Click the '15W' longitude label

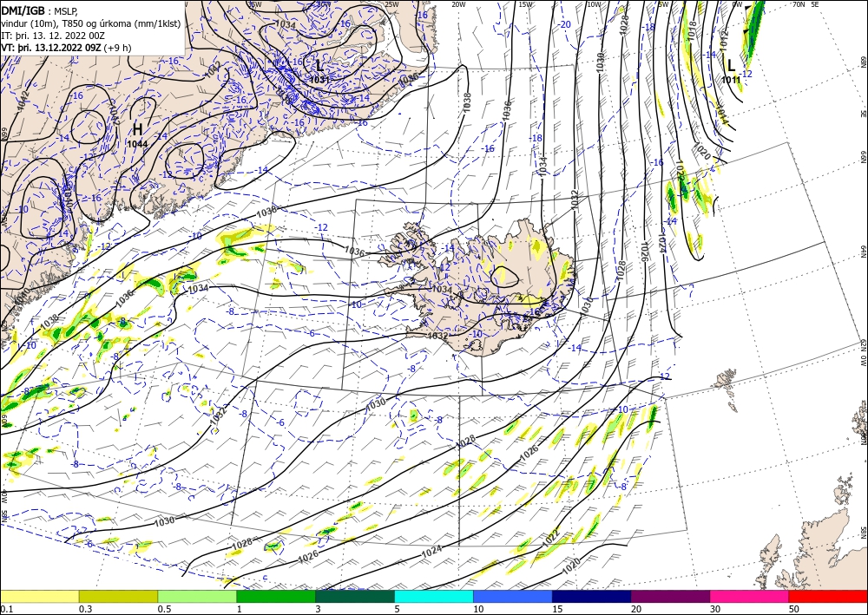[526, 3]
